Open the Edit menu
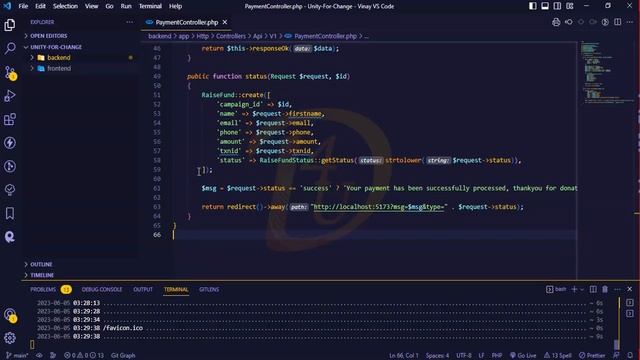The image size is (640, 360). pos(40,6)
